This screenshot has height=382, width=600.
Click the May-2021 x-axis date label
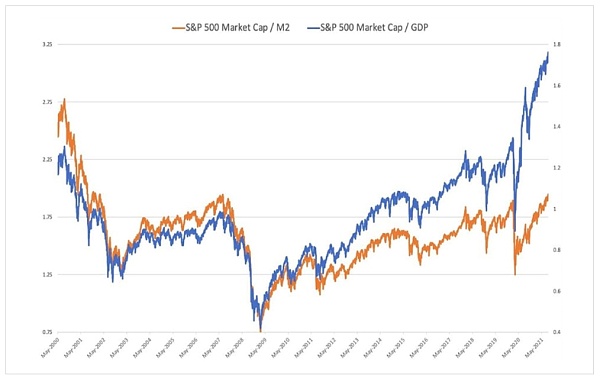pyautogui.click(x=534, y=348)
